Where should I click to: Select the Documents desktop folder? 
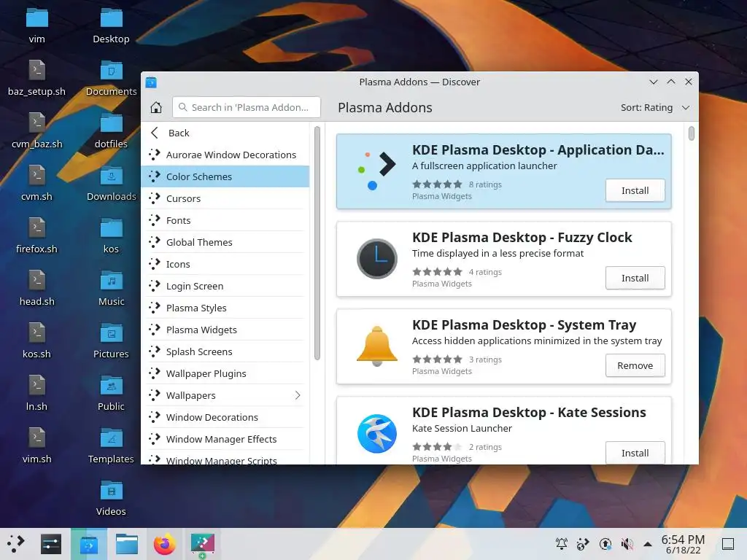tap(111, 78)
